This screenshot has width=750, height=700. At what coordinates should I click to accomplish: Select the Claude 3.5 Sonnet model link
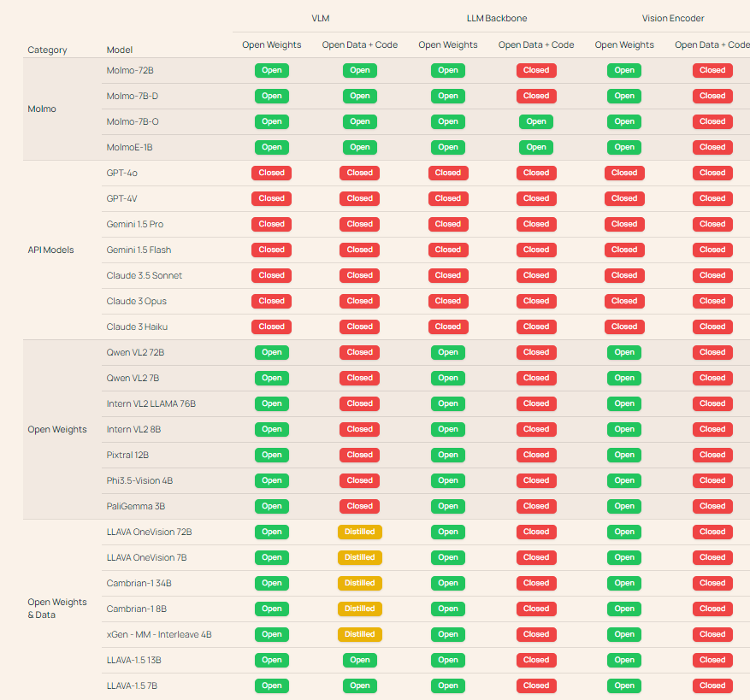click(x=144, y=275)
